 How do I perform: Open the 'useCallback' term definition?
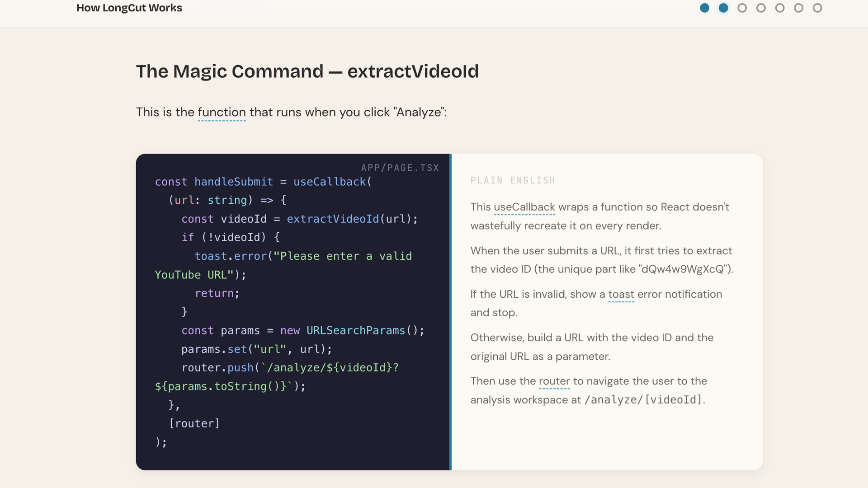coord(524,207)
